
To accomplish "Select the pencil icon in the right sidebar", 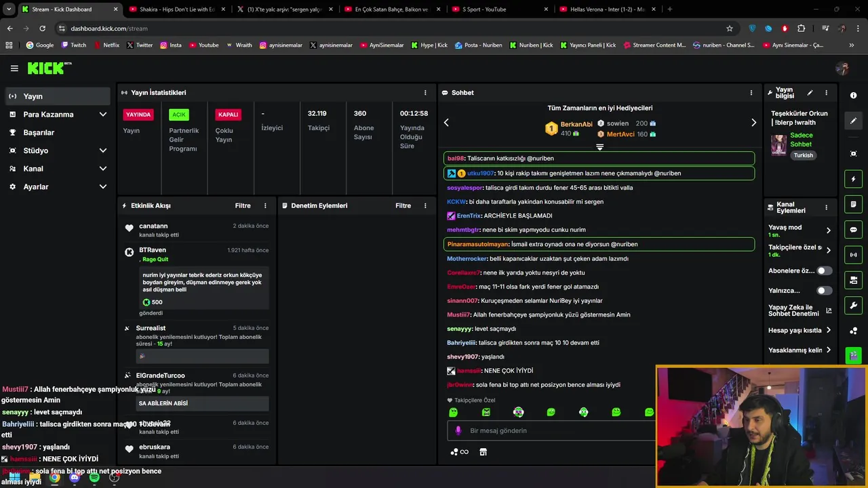I will (x=854, y=121).
